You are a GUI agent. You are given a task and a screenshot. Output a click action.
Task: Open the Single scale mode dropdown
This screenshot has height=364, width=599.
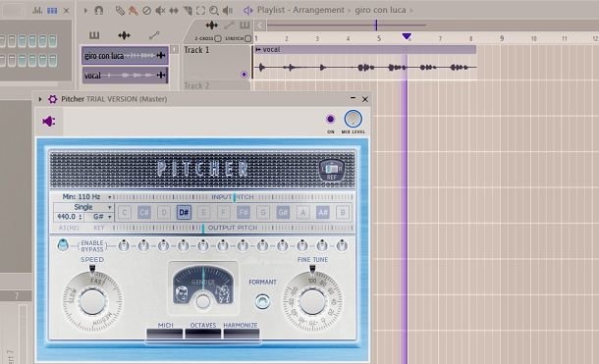click(83, 207)
